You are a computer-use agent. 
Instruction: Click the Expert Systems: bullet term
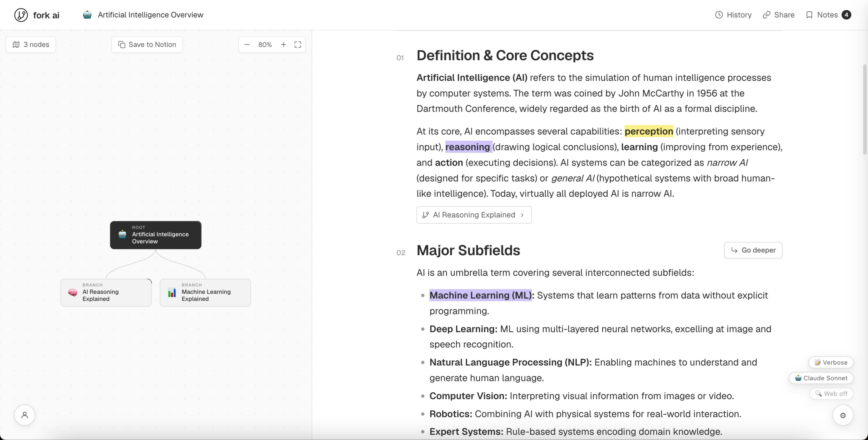click(466, 432)
